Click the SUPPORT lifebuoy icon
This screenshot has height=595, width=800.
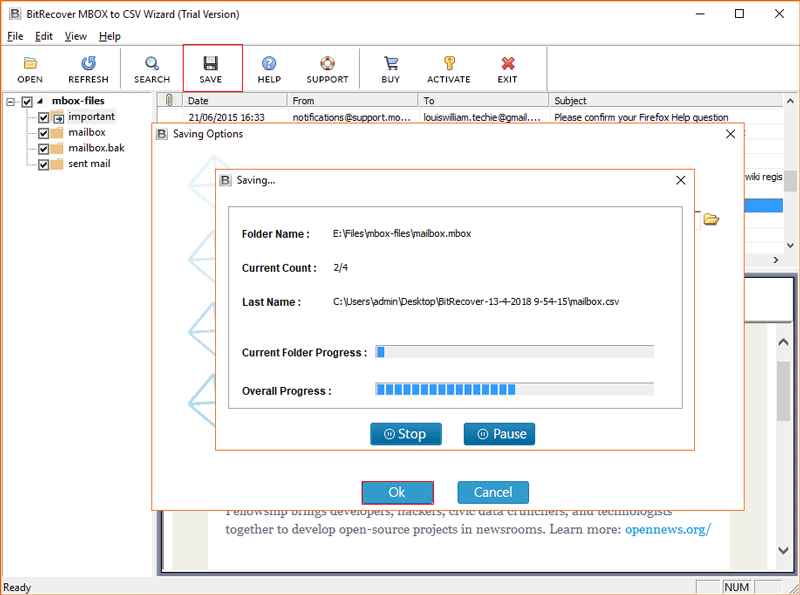[327, 69]
